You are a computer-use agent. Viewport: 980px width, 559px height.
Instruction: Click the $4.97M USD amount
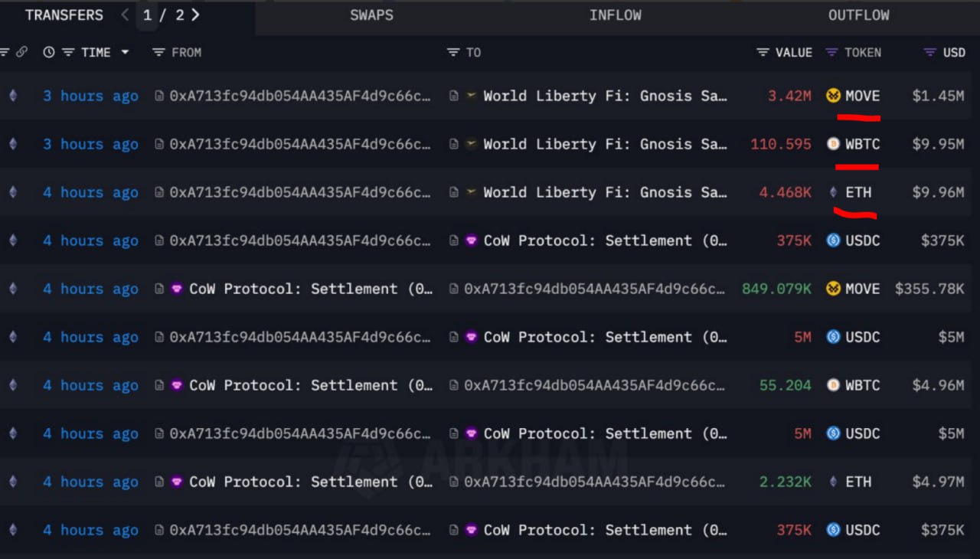pos(939,482)
